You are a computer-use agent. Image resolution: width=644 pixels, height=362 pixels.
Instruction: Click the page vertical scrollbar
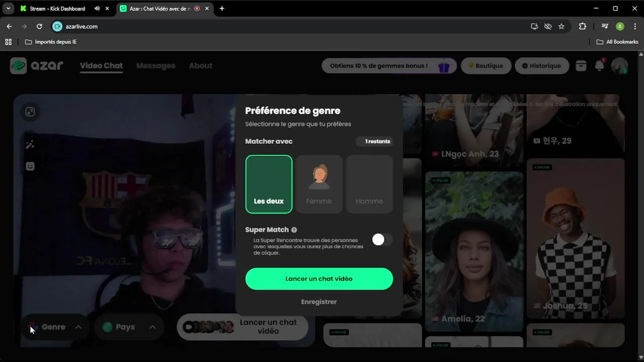click(640, 206)
